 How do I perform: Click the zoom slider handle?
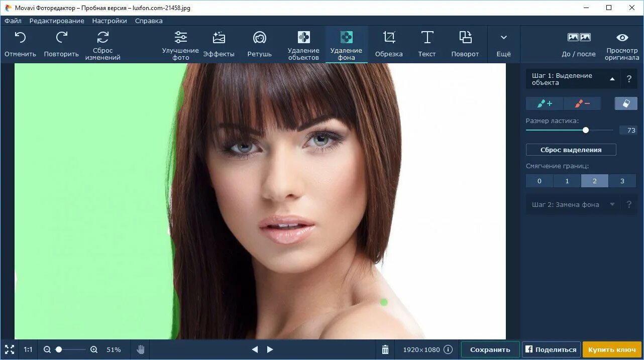[59, 349]
